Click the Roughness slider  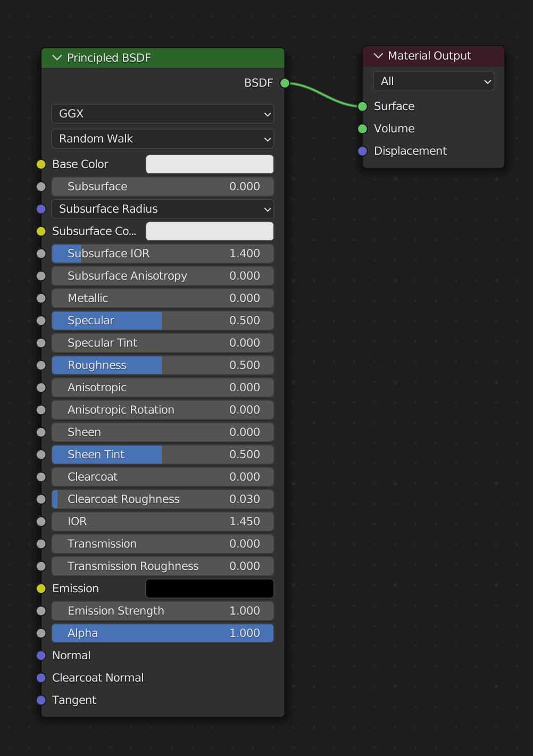pyautogui.click(x=163, y=365)
